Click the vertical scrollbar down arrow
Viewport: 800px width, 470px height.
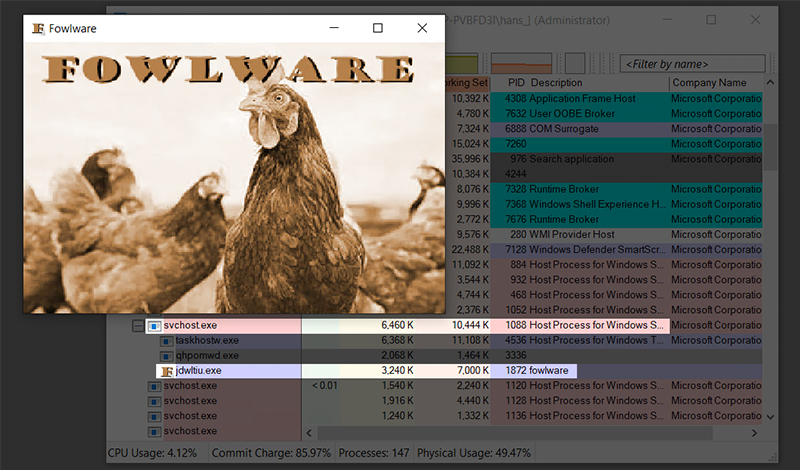coord(770,417)
